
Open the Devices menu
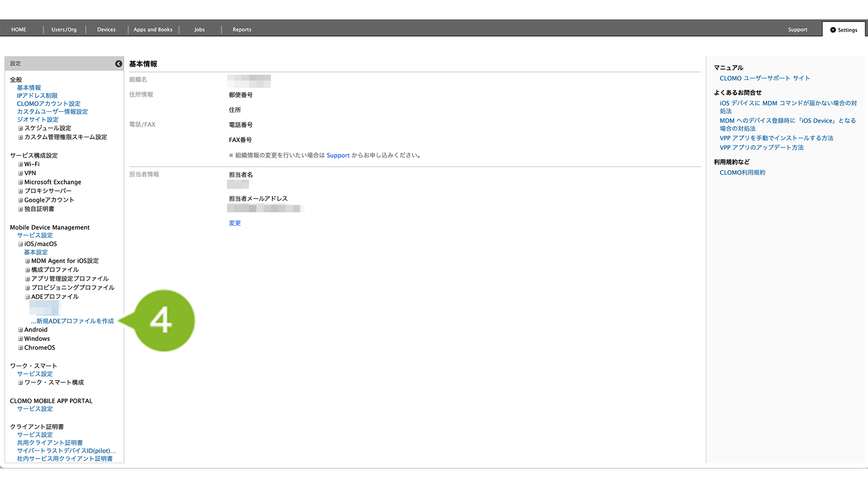106,30
